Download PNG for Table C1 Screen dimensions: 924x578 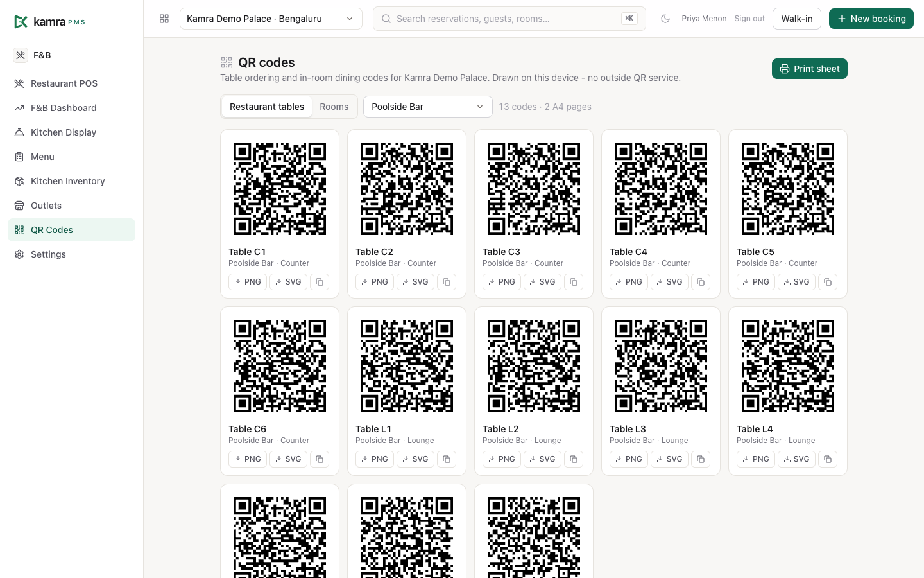click(248, 282)
